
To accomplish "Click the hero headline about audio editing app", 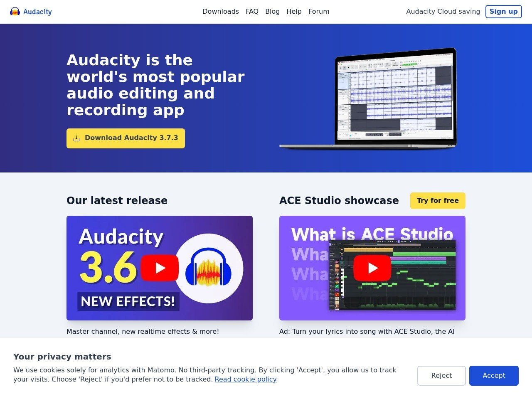I will pos(155,85).
